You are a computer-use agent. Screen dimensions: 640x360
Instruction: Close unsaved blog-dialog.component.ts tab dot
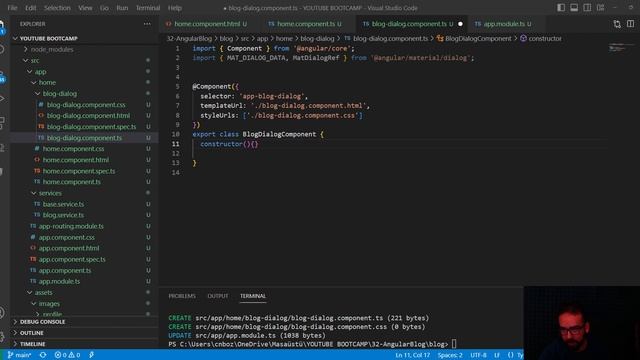460,24
